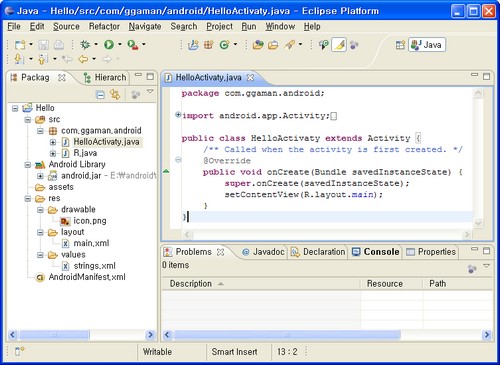Switch to the Properties tab

pyautogui.click(x=431, y=252)
